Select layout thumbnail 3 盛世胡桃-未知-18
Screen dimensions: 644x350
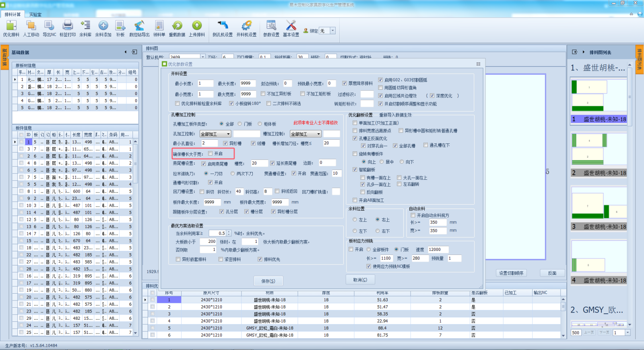[599, 208]
